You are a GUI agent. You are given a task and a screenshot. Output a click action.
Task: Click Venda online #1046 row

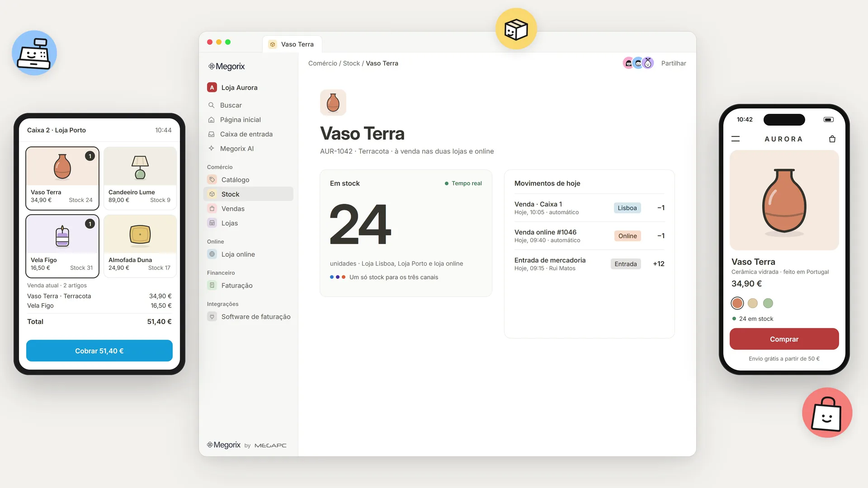click(x=590, y=236)
